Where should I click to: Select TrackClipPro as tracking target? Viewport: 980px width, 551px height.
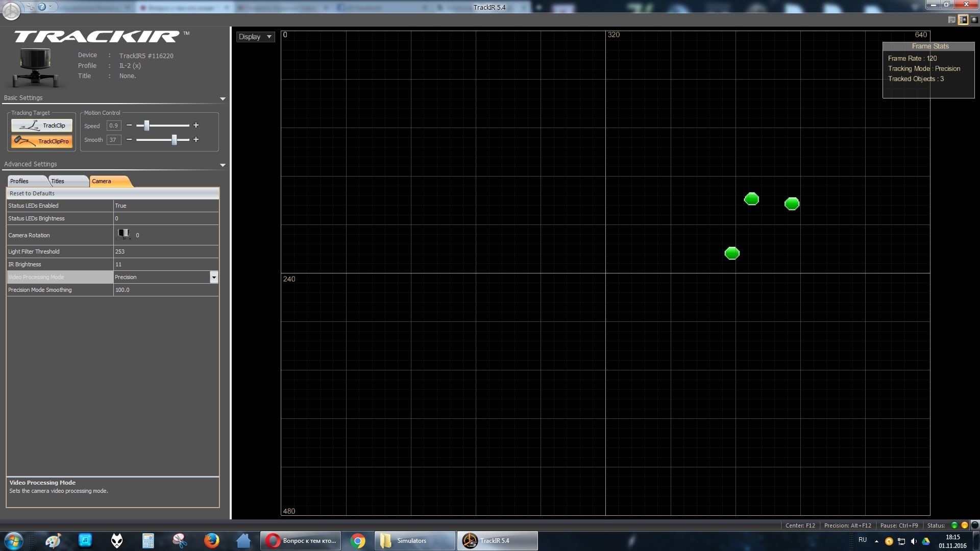[x=42, y=141]
